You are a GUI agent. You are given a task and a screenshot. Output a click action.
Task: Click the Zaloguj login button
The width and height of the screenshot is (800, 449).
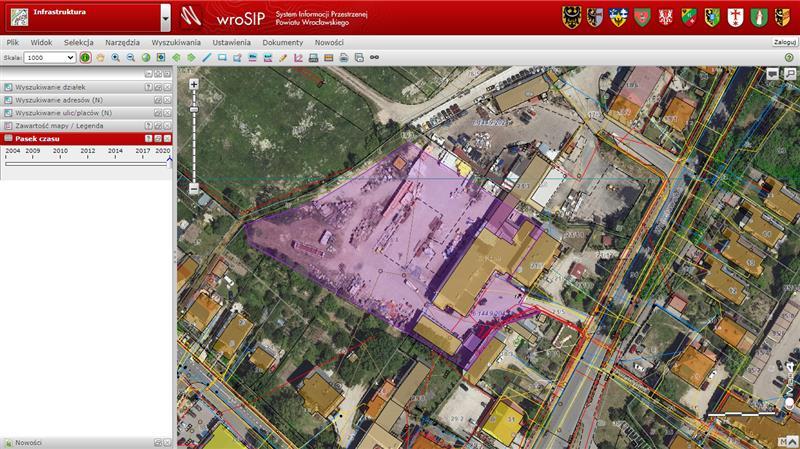783,43
